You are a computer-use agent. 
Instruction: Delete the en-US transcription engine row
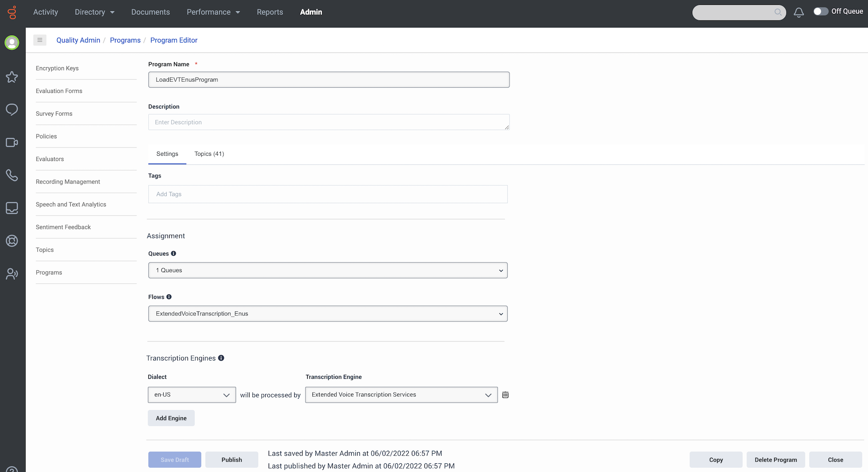[x=505, y=395]
